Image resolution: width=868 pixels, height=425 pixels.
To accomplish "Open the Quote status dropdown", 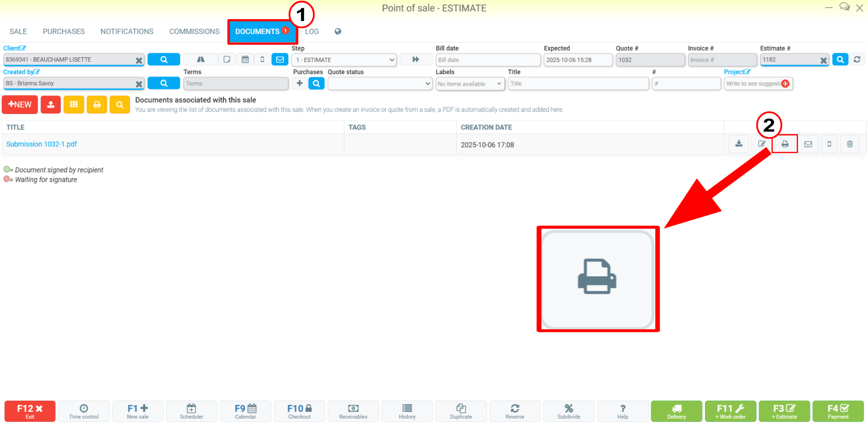I will pyautogui.click(x=380, y=83).
